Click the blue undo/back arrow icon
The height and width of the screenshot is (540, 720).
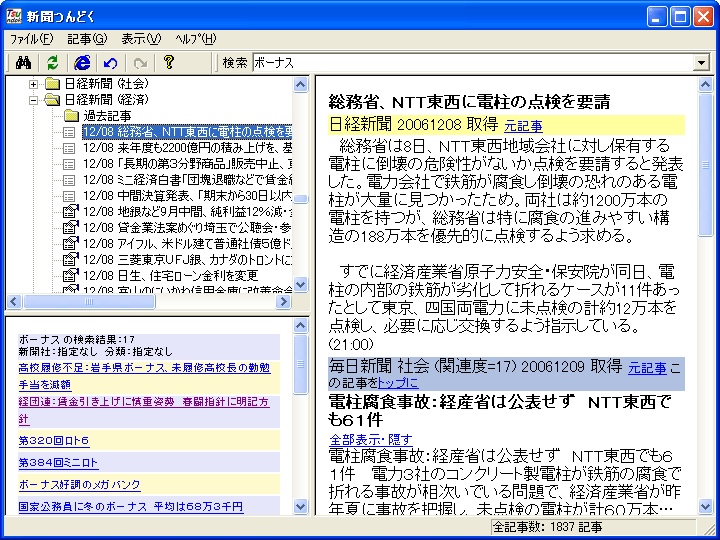tap(110, 62)
